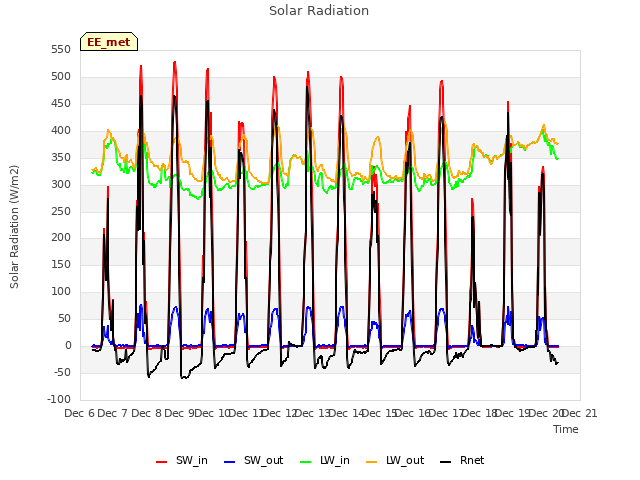The image size is (640, 480).
Task: Click the Dec 6 x-axis date label
Action: 80,413
